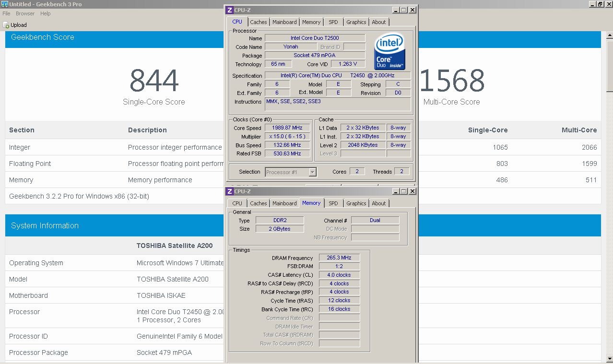Open the Help menu in Geekbench
The height and width of the screenshot is (364, 613).
[x=45, y=13]
